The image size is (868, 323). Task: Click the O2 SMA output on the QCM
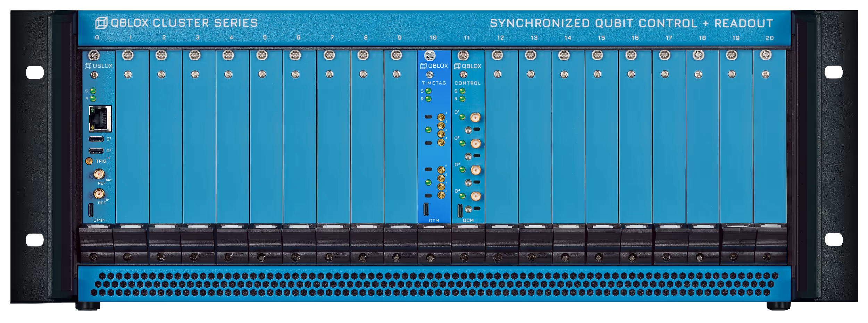[475, 143]
